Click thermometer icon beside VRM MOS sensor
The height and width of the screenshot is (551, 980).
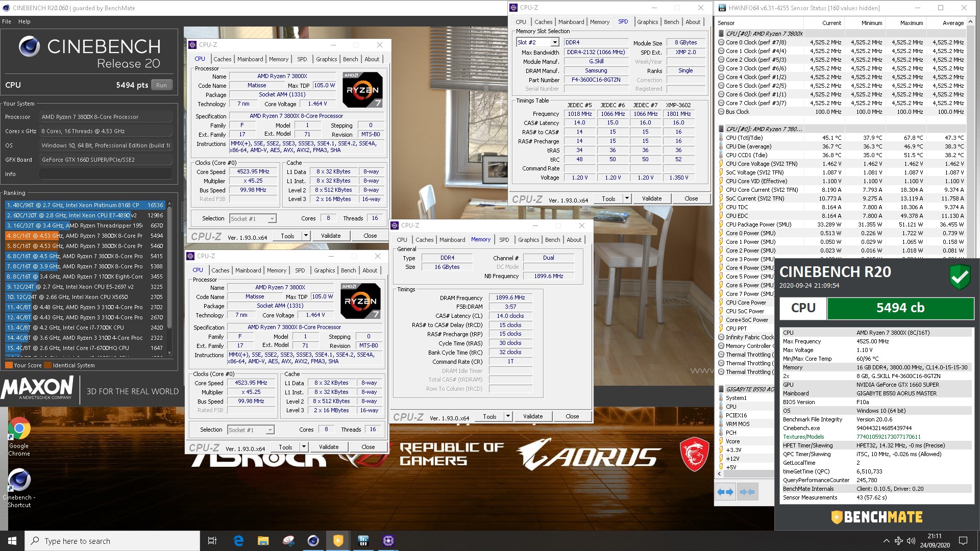tap(721, 424)
